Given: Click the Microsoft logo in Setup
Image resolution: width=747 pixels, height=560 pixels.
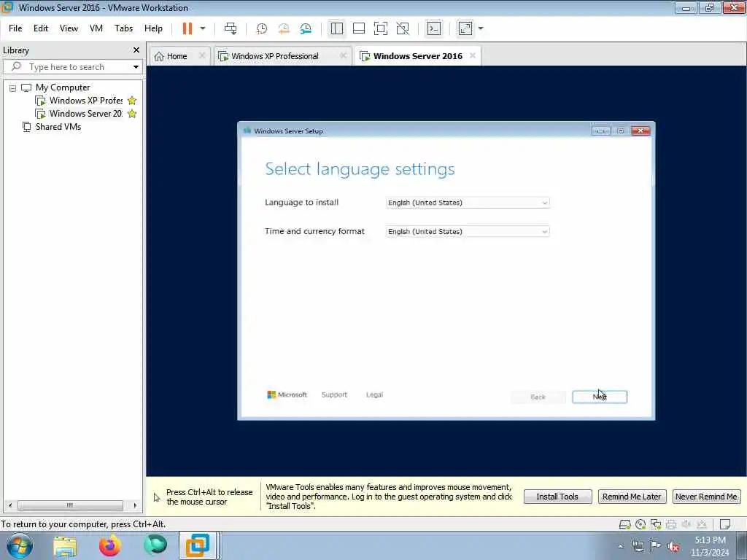Looking at the screenshot, I should click(x=287, y=394).
